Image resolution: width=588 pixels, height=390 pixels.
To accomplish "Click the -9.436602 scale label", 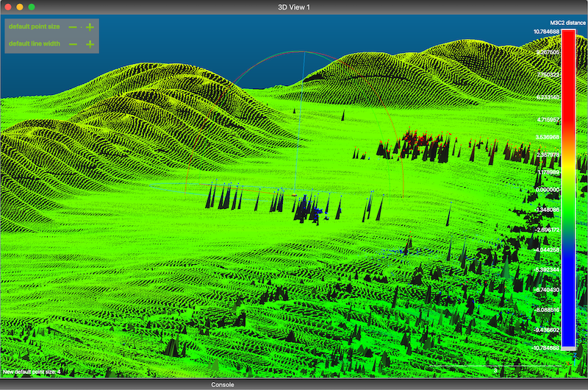I will (546, 330).
